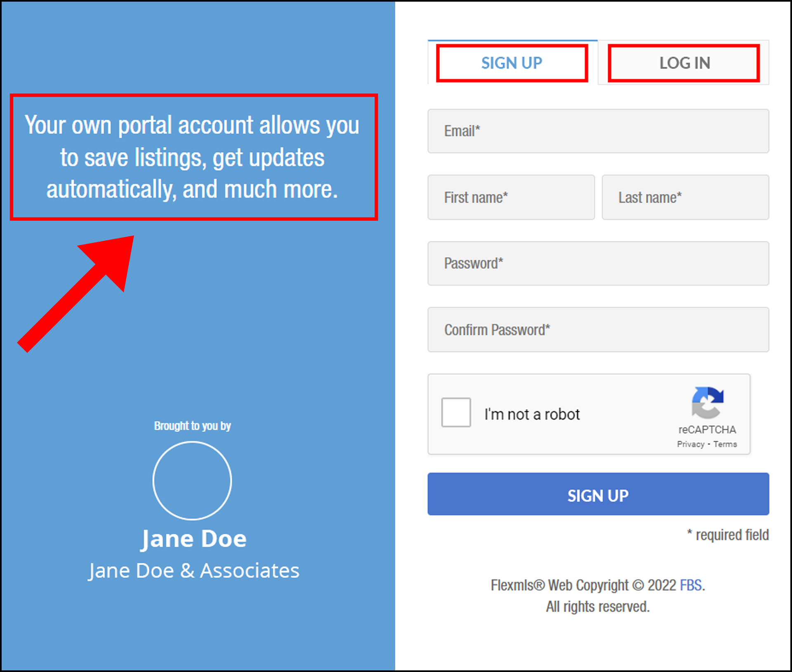The width and height of the screenshot is (792, 672).
Task: Click the reCAPTCHA logo icon
Action: [707, 403]
